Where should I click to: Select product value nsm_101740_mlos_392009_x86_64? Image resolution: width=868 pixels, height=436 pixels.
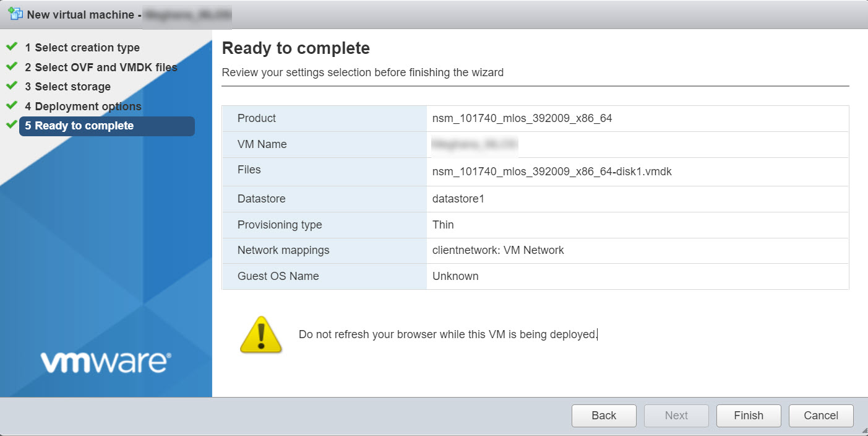tap(522, 118)
